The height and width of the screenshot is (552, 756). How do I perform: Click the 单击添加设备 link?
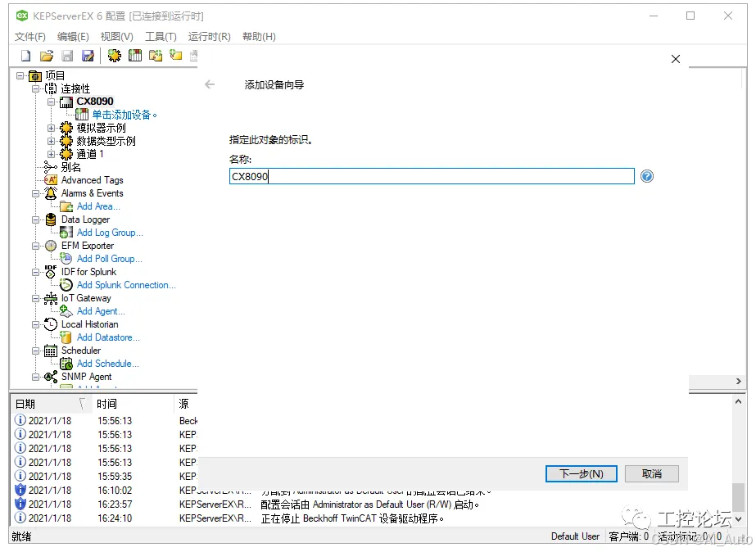(124, 115)
